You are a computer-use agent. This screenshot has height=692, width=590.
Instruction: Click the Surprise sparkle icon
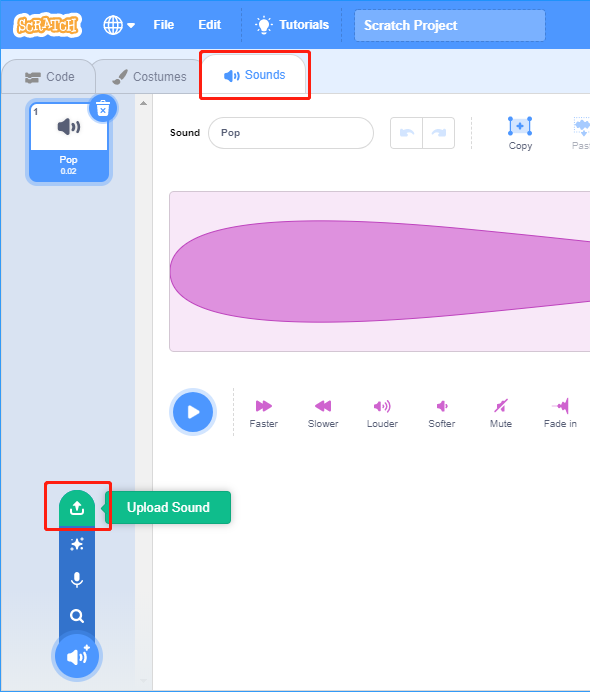(x=77, y=544)
